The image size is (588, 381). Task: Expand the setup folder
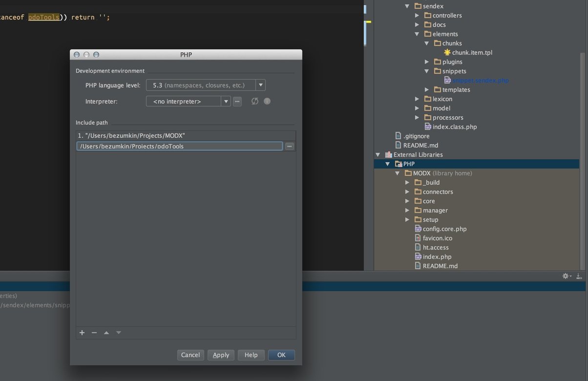(x=407, y=220)
